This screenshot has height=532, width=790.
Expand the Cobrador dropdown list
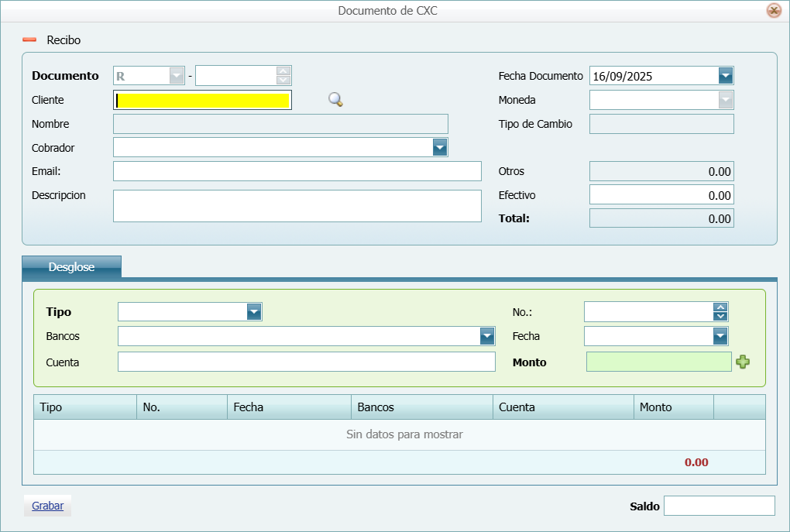pyautogui.click(x=440, y=147)
